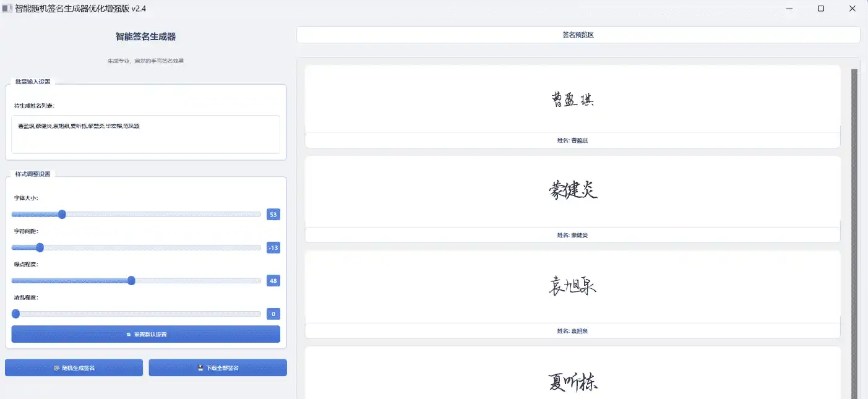The height and width of the screenshot is (399, 868).
Task: Click the 随机生成签名 button
Action: 74,368
